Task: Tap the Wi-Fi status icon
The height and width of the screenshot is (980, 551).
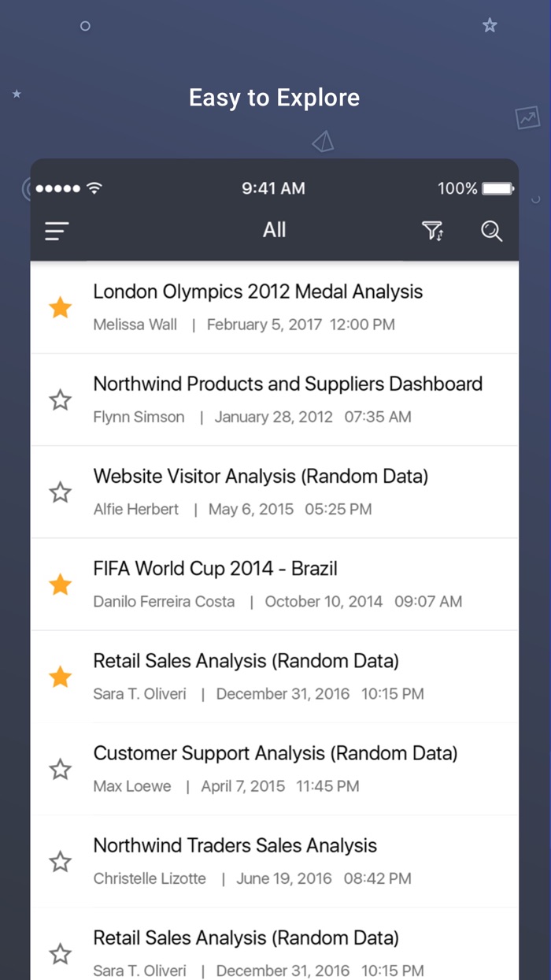Action: click(x=92, y=187)
